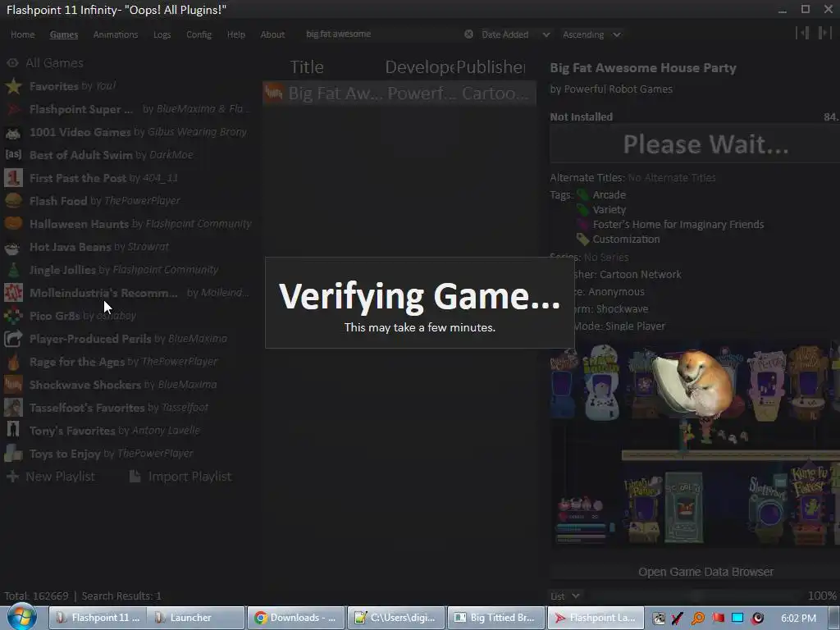This screenshot has height=630, width=840.
Task: Click the game screenshot thumbnail
Action: pyautogui.click(x=695, y=444)
